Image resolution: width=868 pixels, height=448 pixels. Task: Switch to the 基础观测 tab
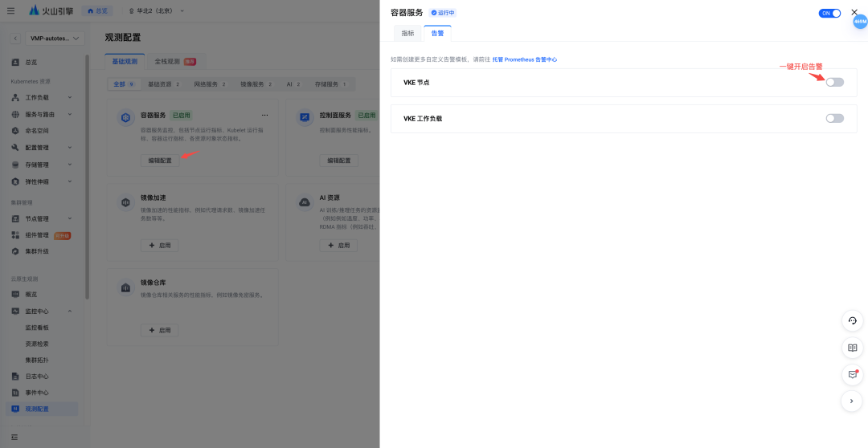click(125, 61)
